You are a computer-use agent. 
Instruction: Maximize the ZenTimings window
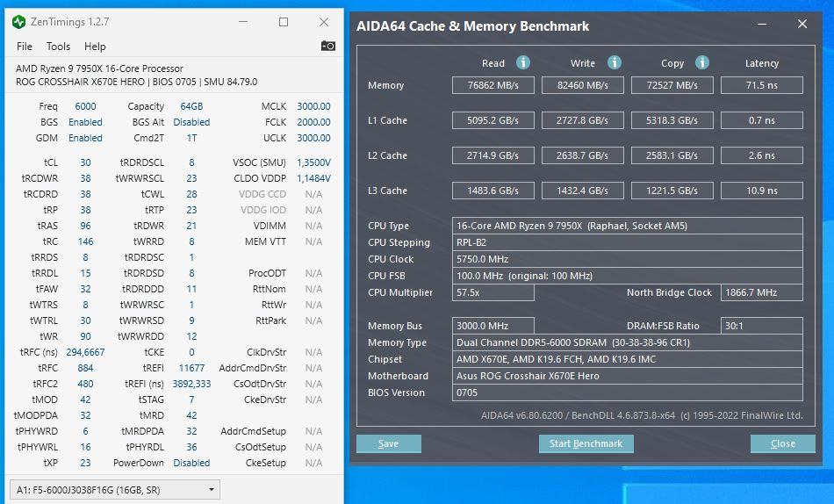coord(284,22)
